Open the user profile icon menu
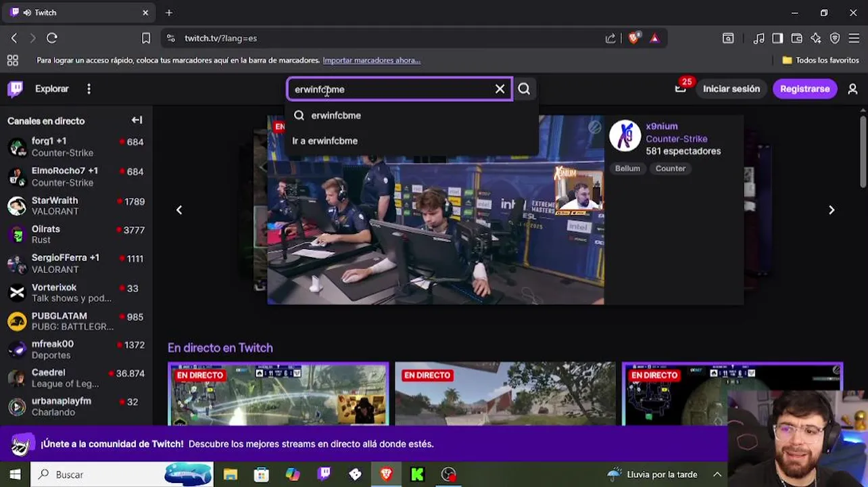This screenshot has height=487, width=868. (x=852, y=89)
